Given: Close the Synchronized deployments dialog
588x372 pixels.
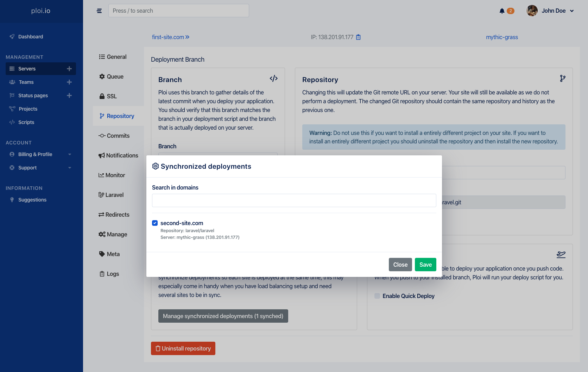Looking at the screenshot, I should click(400, 265).
